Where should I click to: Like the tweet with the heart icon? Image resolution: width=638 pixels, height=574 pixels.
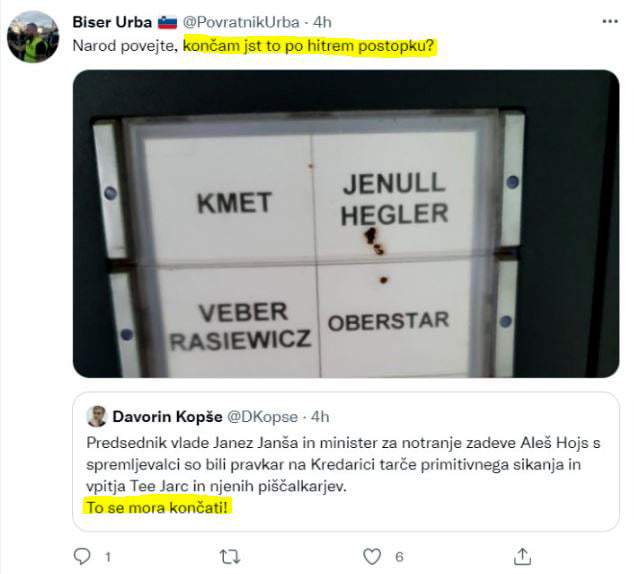click(x=372, y=555)
